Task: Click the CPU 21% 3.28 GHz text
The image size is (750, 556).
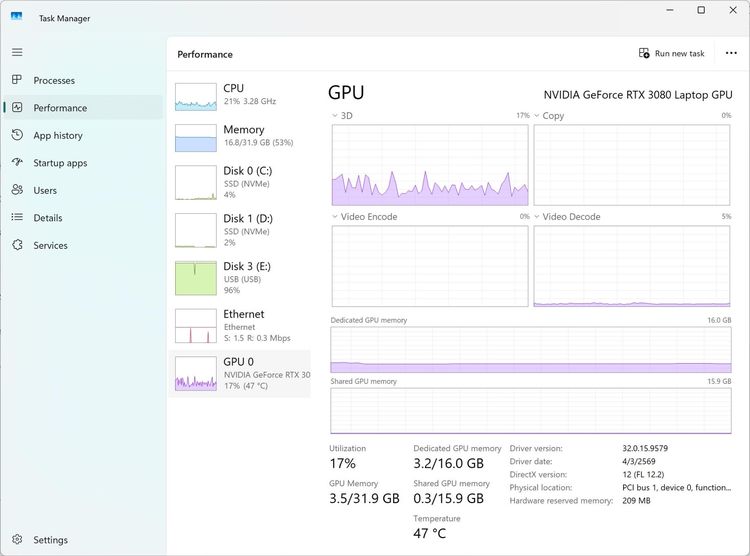Action: (x=250, y=101)
